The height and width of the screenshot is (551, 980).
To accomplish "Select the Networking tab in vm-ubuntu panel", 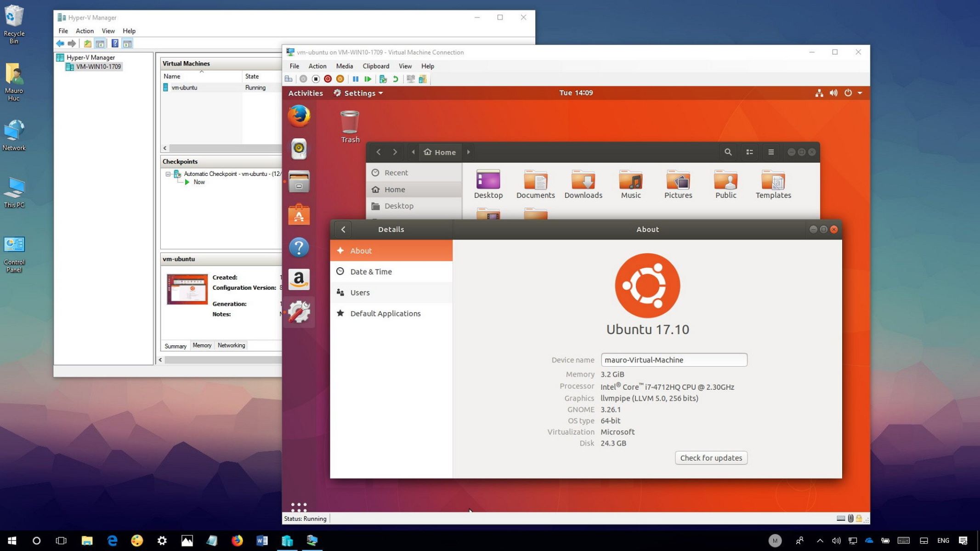I will point(231,344).
